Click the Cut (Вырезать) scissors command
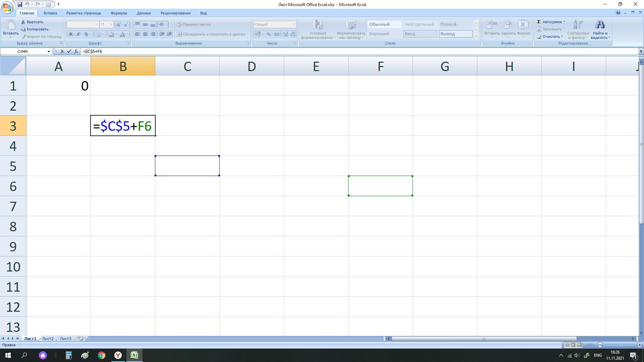The height and width of the screenshot is (362, 644). 32,22
